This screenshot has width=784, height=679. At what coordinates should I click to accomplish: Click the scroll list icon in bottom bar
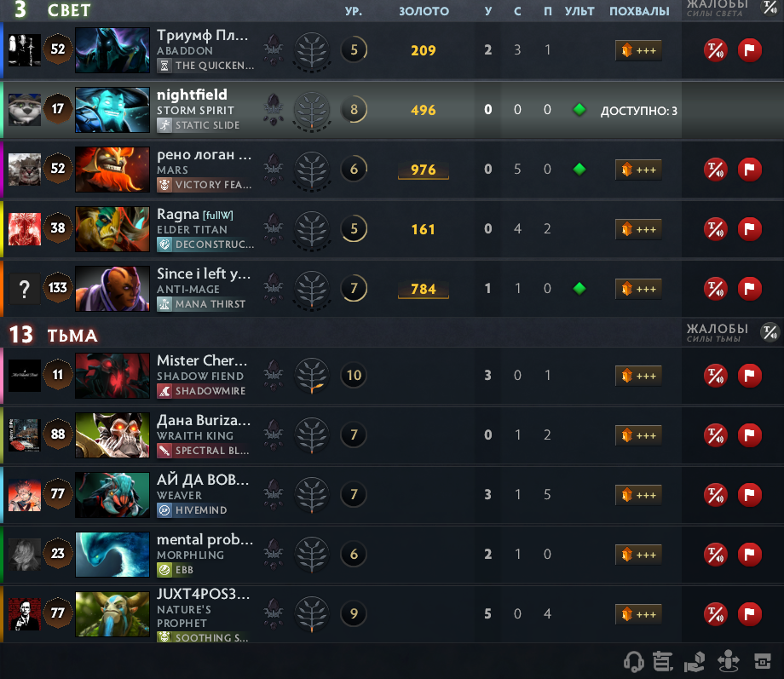[663, 661]
